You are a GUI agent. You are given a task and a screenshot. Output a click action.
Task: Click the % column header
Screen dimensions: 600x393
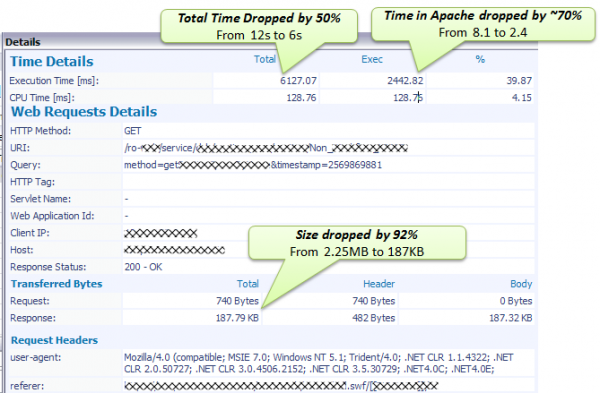click(480, 59)
